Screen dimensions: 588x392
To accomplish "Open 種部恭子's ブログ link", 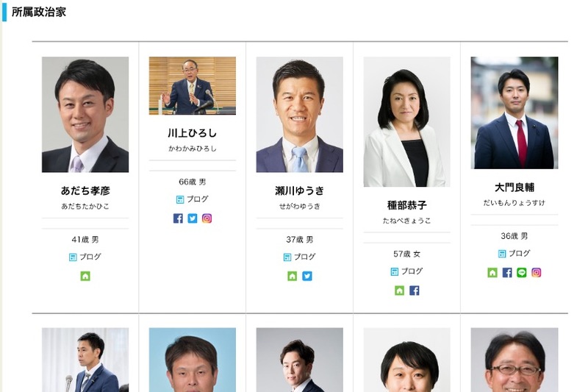I will pos(407,271).
